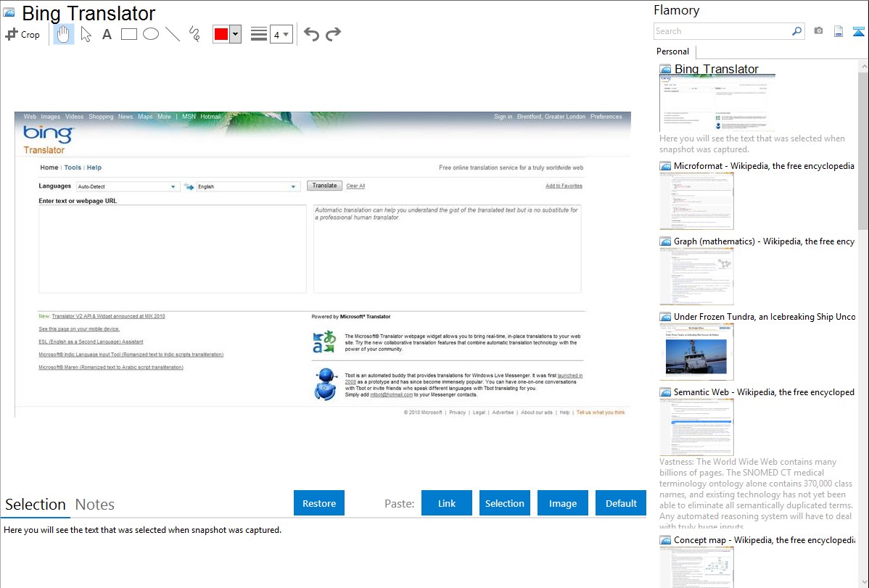Open the color picker dropdown arrow
The width and height of the screenshot is (869, 588).
236,34
